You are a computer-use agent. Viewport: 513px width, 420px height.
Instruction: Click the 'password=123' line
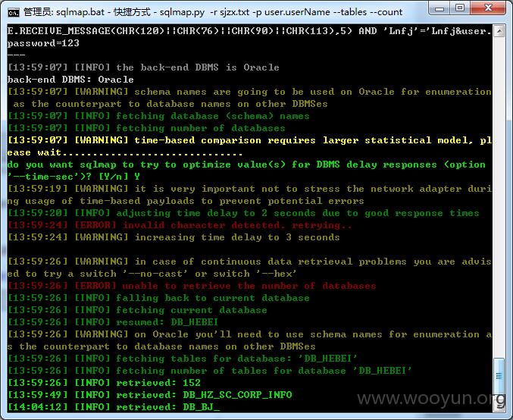[43, 43]
